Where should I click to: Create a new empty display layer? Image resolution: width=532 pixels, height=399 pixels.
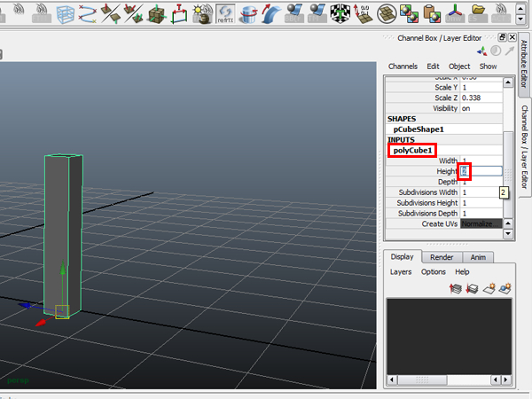[489, 288]
